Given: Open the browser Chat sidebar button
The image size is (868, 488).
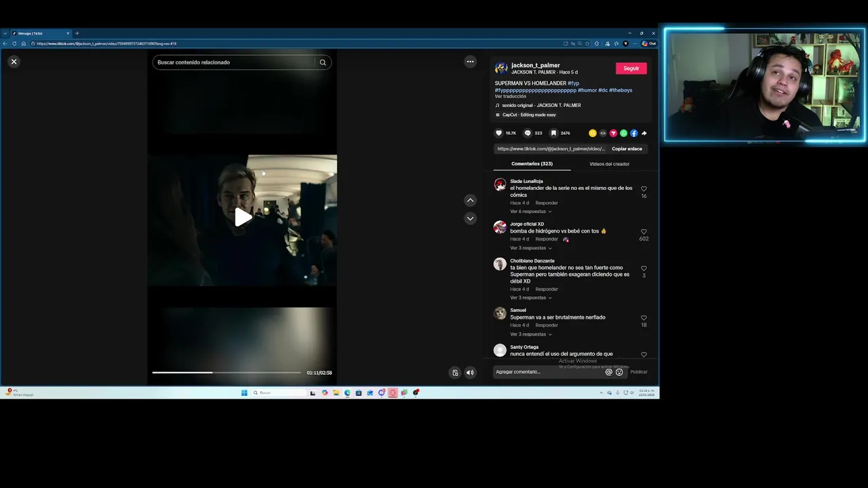Looking at the screenshot, I should [x=649, y=43].
